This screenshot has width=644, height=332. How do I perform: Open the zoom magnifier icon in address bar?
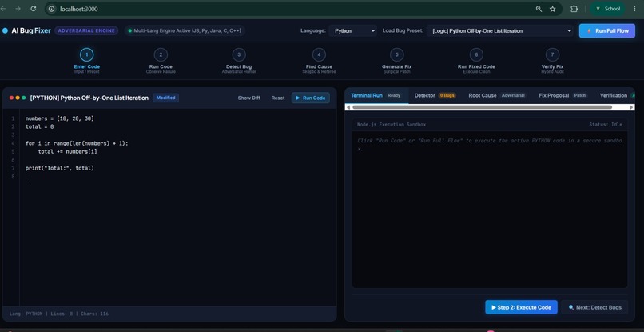539,9
